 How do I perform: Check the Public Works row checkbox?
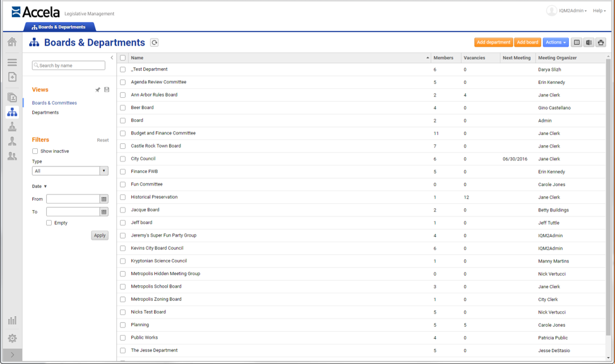click(x=122, y=338)
